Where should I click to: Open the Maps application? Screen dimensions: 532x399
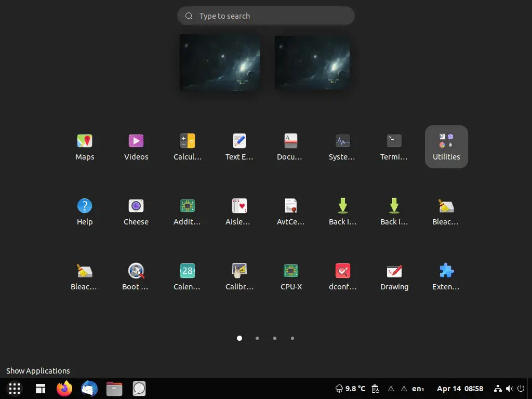click(85, 147)
